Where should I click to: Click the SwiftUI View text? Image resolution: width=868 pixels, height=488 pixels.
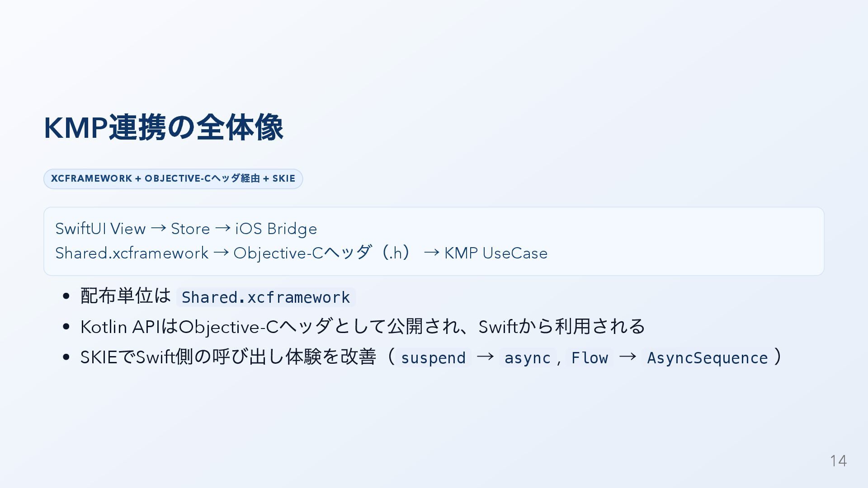100,229
